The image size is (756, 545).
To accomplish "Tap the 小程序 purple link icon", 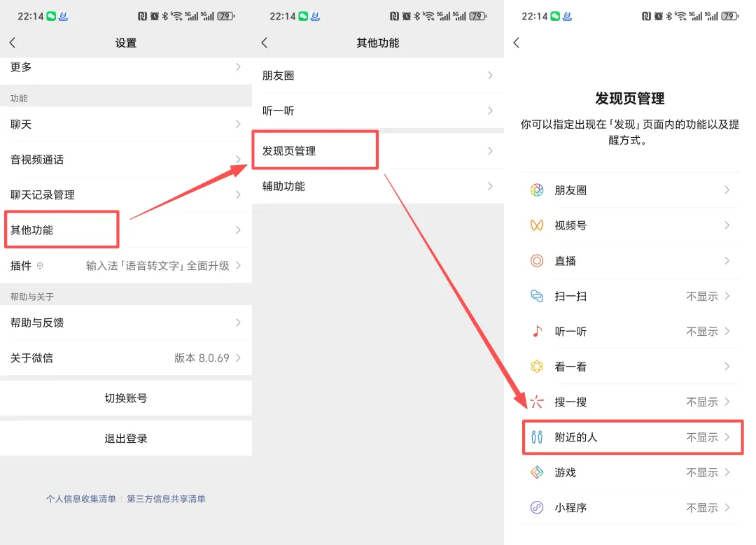I will coord(537,507).
